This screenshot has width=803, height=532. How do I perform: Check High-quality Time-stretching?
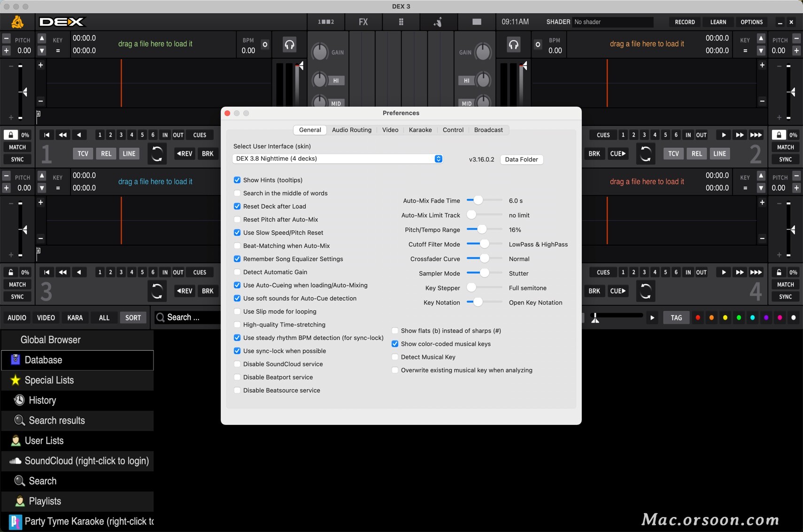coord(237,324)
